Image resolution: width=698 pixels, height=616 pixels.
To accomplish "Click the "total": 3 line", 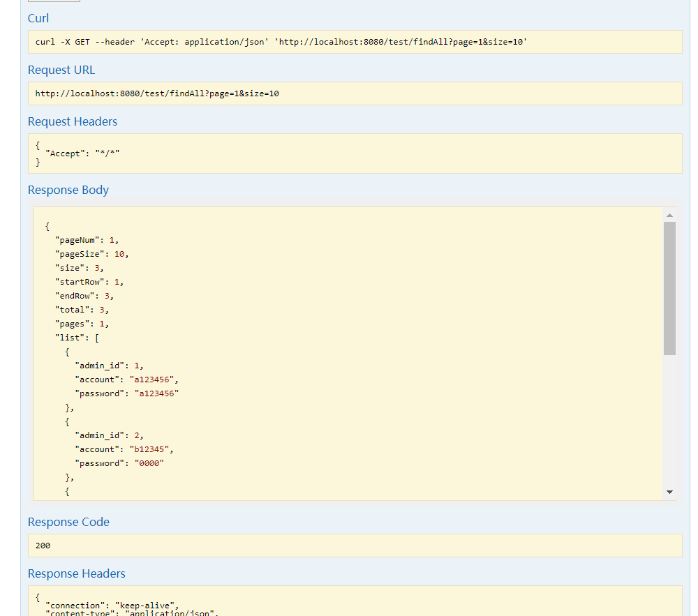I will [x=82, y=310].
